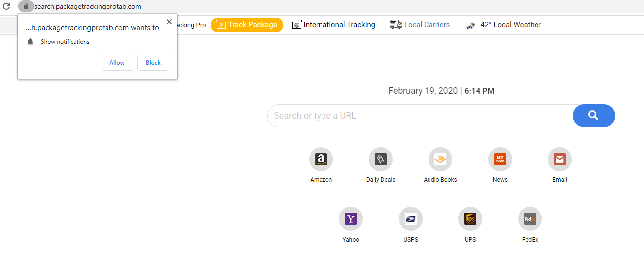Open the UPS shortcut icon

coord(470,219)
